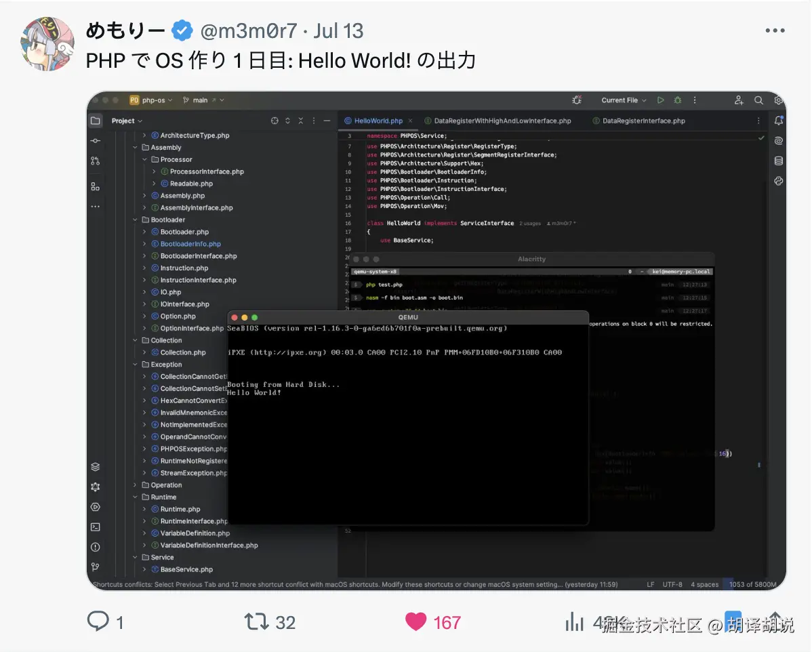This screenshot has width=812, height=652.
Task: Open the tweet's three-dot more menu
Action: click(775, 30)
